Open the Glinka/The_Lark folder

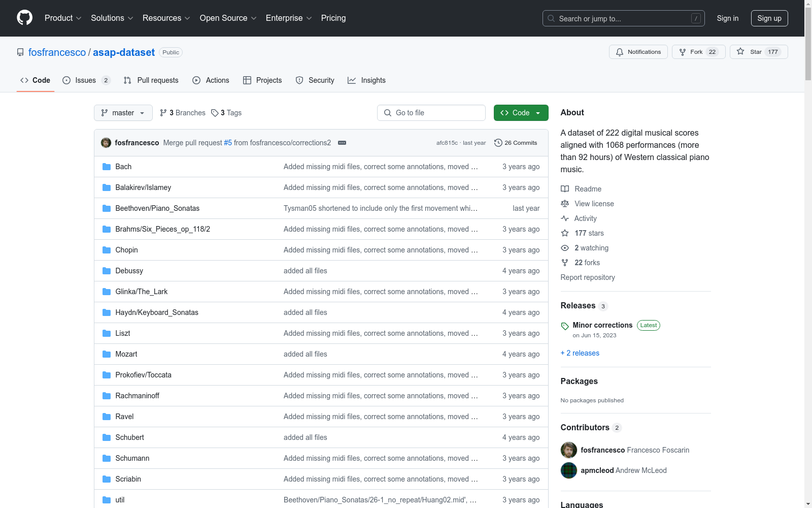tap(142, 292)
